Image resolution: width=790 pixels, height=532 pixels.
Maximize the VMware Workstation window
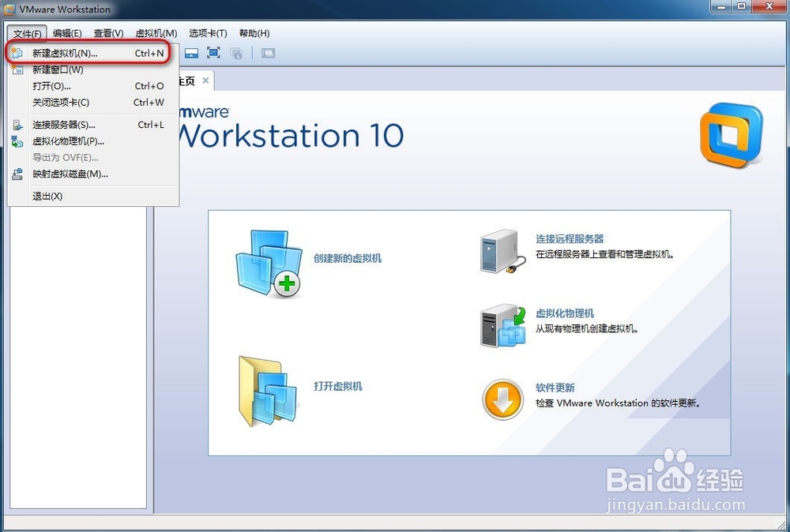[742, 6]
